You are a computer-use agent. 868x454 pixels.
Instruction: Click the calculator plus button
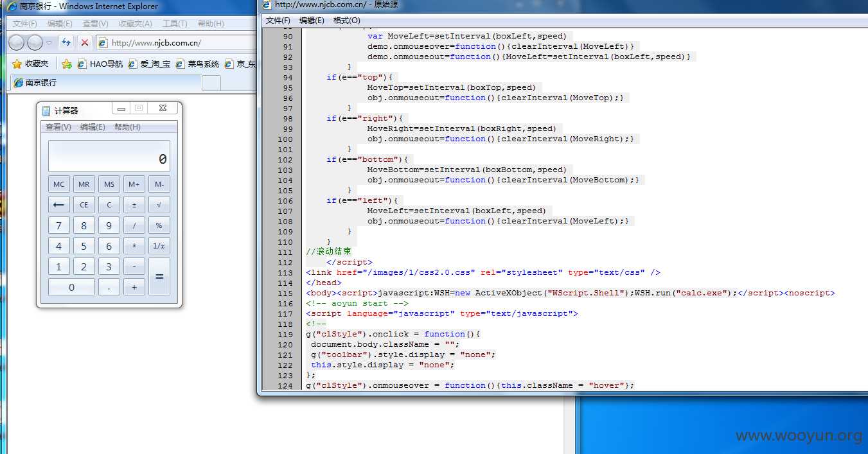134,287
